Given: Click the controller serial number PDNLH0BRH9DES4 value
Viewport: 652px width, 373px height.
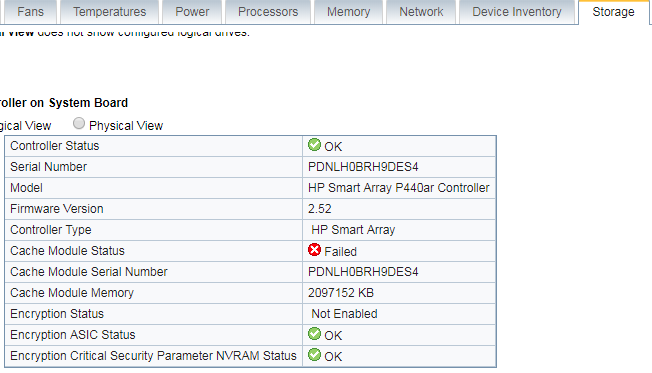Looking at the screenshot, I should click(363, 167).
